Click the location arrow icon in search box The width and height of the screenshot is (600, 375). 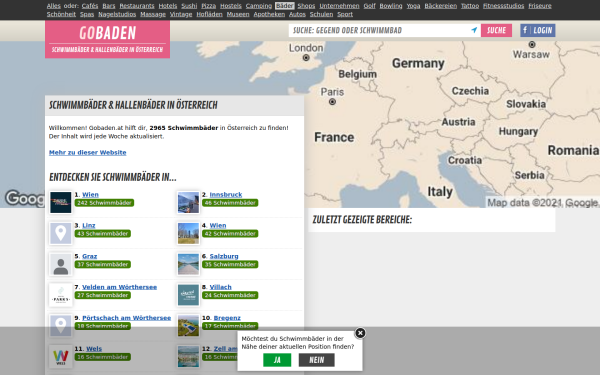point(474,30)
